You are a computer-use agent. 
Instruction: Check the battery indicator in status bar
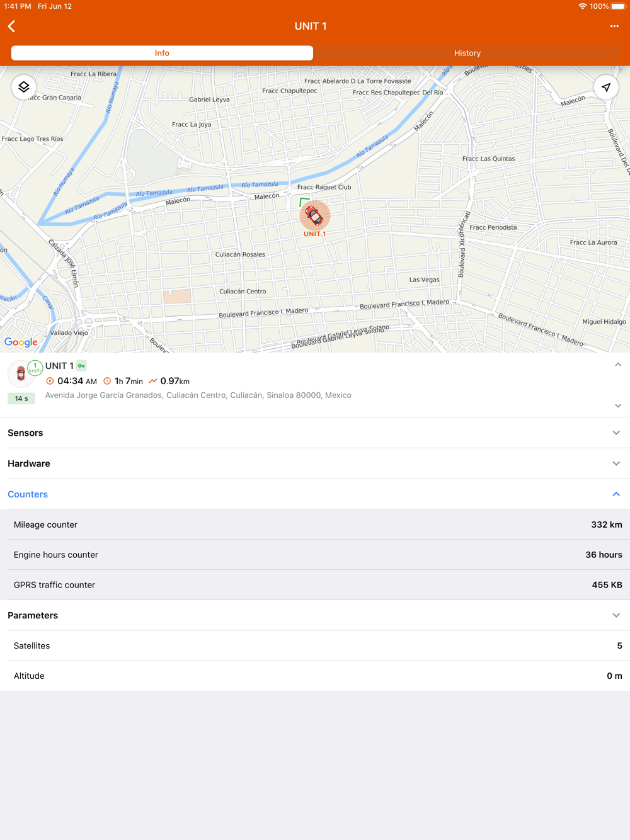point(618,6)
